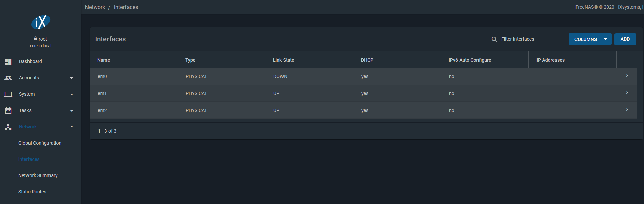The width and height of the screenshot is (644, 204).
Task: Click the search magnifier icon
Action: tap(494, 39)
